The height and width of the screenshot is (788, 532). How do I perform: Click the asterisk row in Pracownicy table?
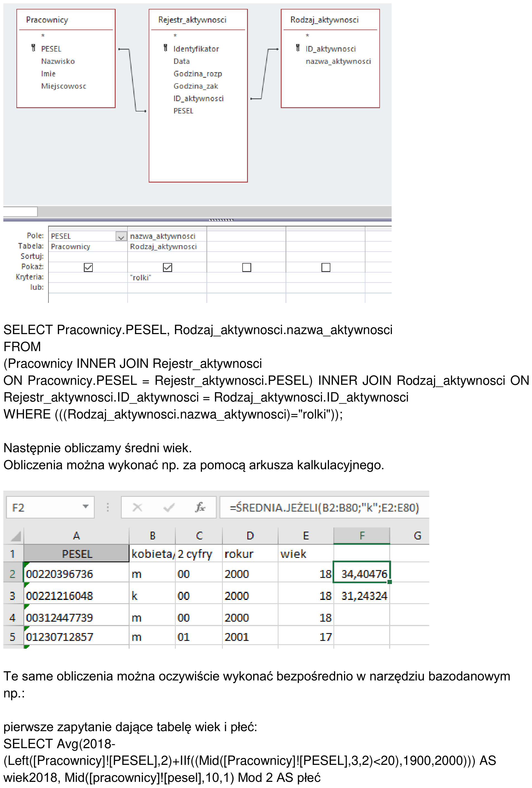[x=43, y=36]
